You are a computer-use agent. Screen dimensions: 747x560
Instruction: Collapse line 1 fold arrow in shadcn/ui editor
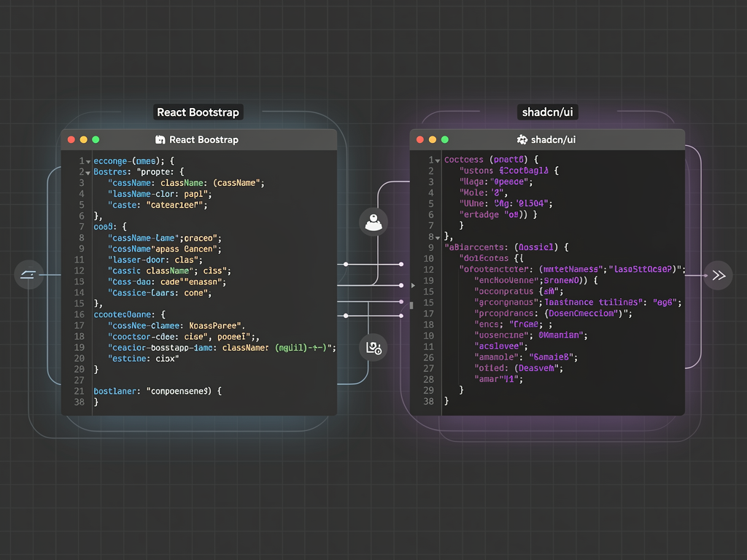[438, 161]
